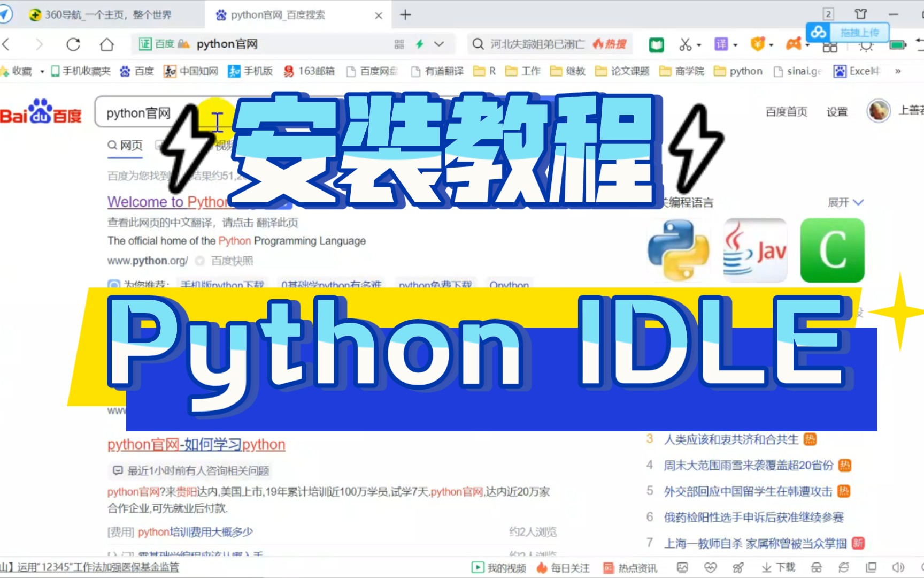This screenshot has height=578, width=924.
Task: Open 设置 in the Baidu header
Action: click(x=837, y=112)
